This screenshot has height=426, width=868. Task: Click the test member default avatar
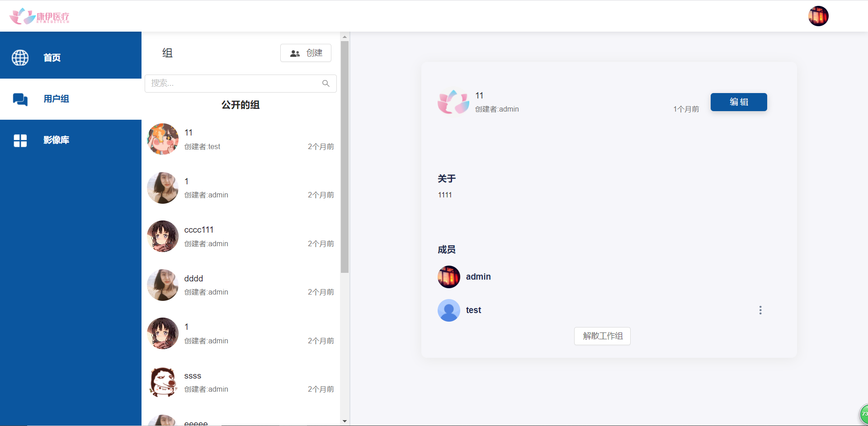point(448,310)
